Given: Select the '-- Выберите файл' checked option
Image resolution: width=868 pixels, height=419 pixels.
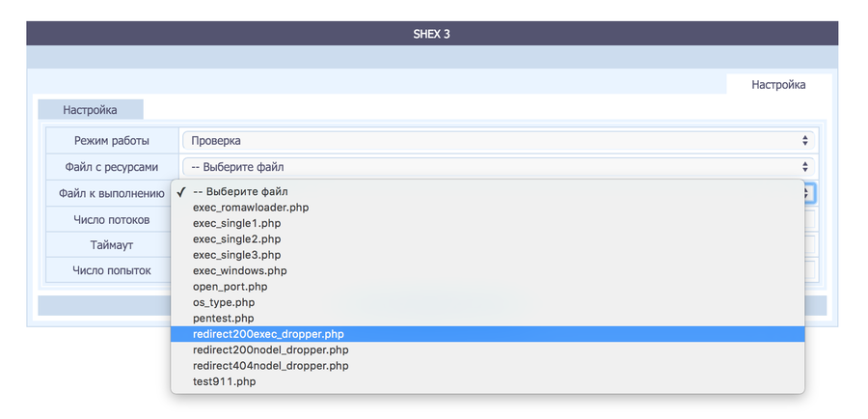Looking at the screenshot, I should 240,192.
